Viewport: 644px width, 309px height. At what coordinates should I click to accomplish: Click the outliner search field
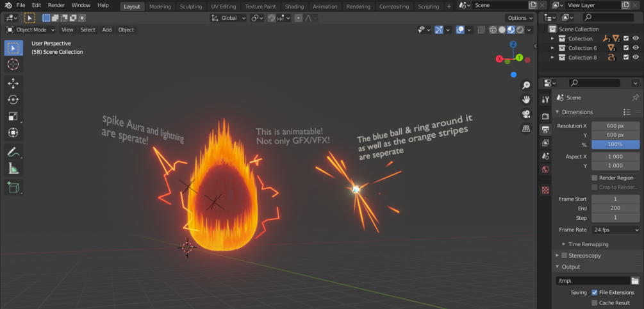609,17
